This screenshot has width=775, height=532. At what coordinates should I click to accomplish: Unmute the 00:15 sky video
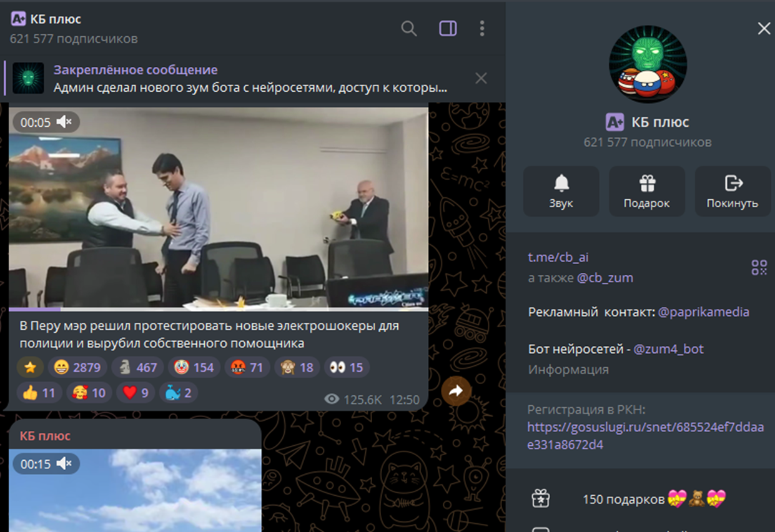[64, 464]
